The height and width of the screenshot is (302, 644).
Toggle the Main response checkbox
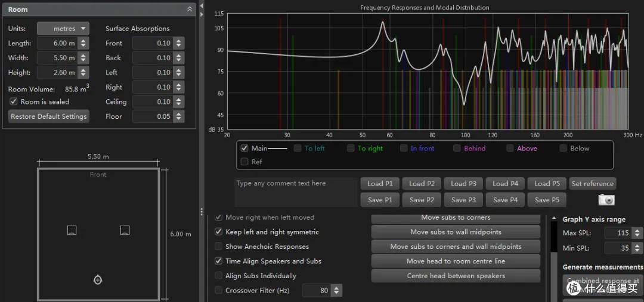tap(245, 149)
